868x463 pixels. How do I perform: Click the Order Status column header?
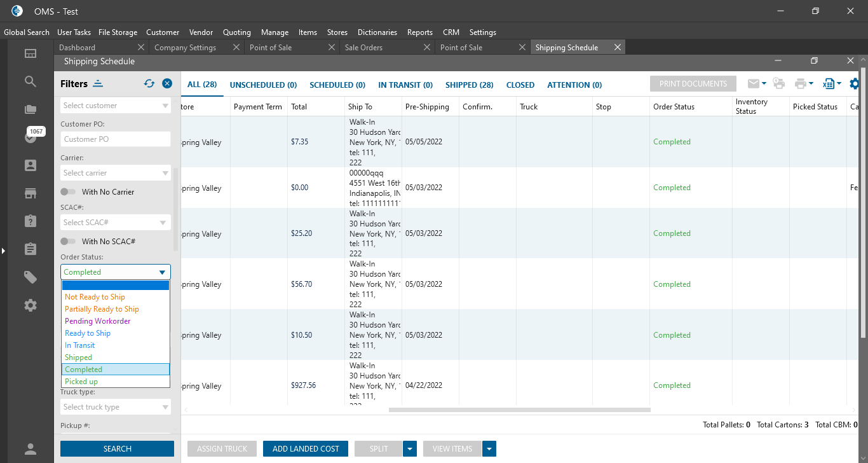[691, 107]
